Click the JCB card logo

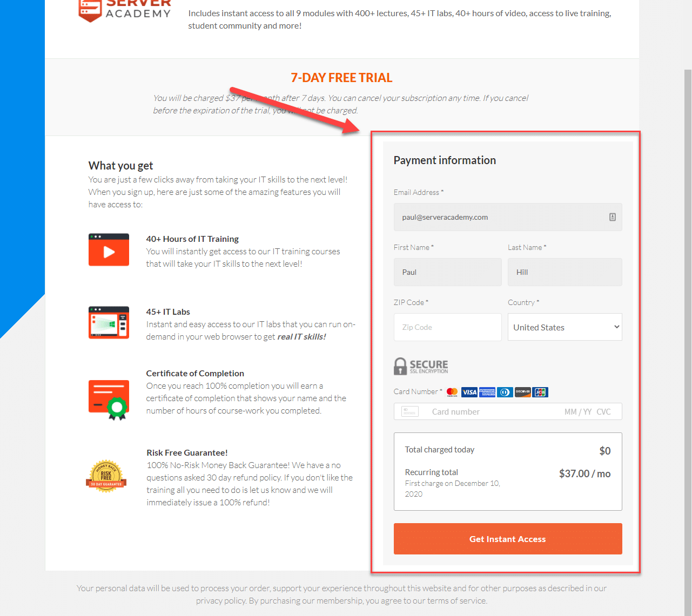point(540,392)
